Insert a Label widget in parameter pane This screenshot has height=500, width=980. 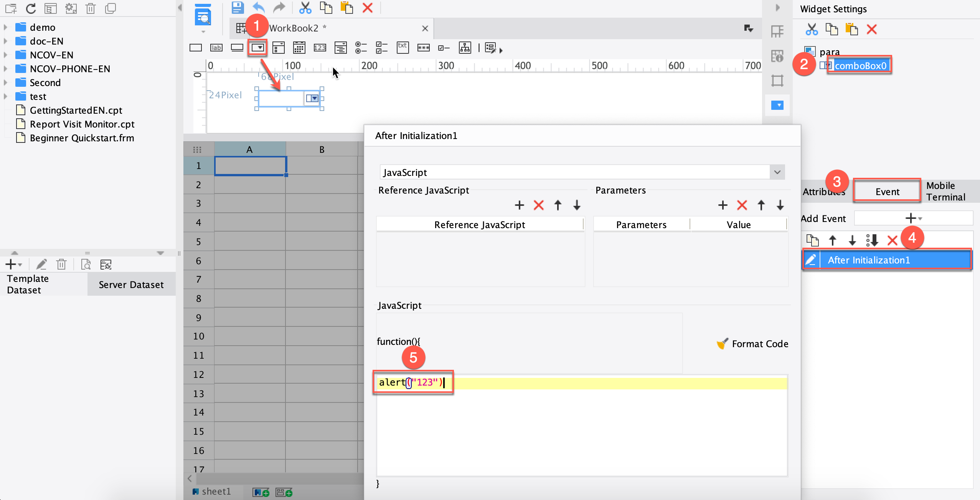pyautogui.click(x=216, y=48)
